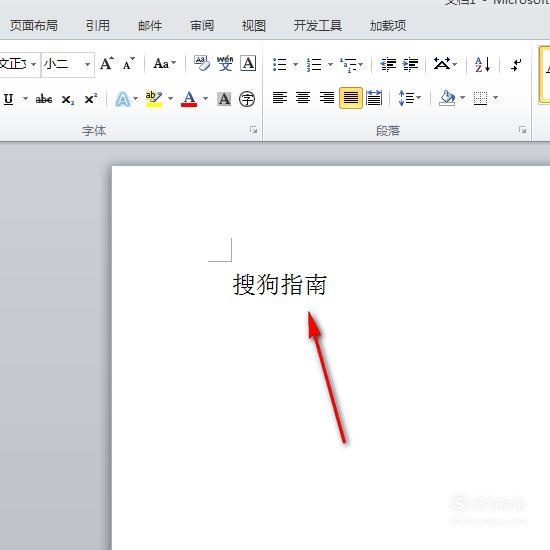Center align the text
Image resolution: width=550 pixels, height=550 pixels.
click(x=303, y=98)
